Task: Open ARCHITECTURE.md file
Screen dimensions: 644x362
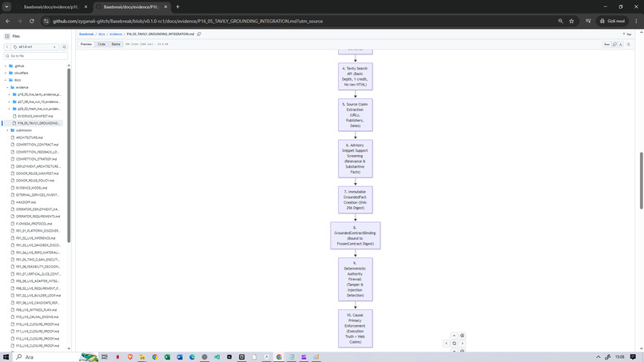Action: [x=29, y=137]
